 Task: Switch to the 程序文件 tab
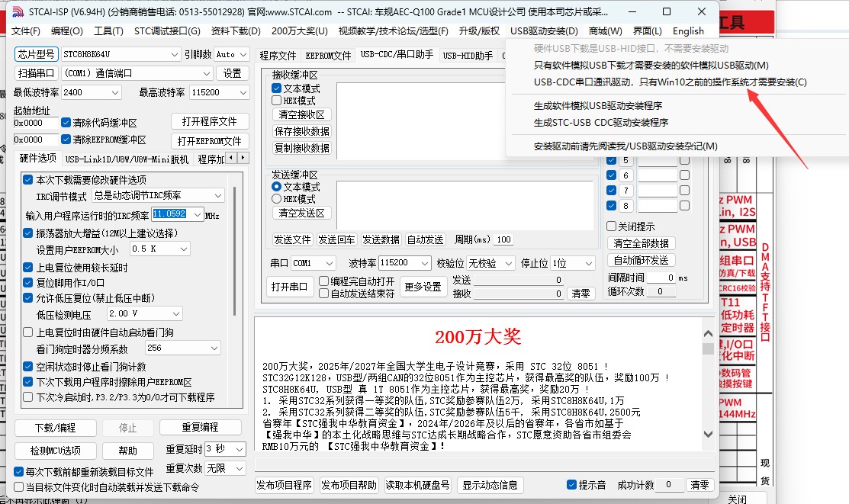pyautogui.click(x=277, y=55)
